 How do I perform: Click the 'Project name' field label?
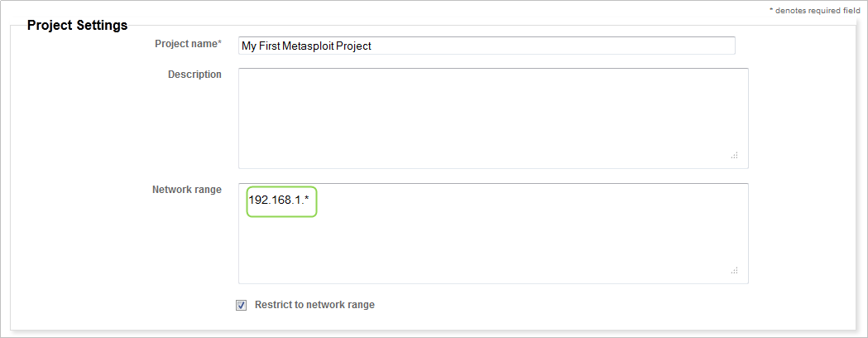click(185, 44)
